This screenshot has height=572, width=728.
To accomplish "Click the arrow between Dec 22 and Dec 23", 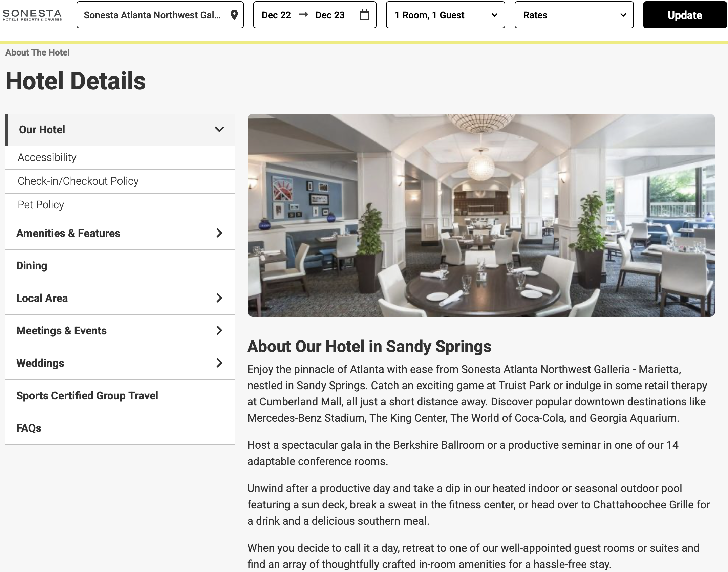I will point(303,14).
